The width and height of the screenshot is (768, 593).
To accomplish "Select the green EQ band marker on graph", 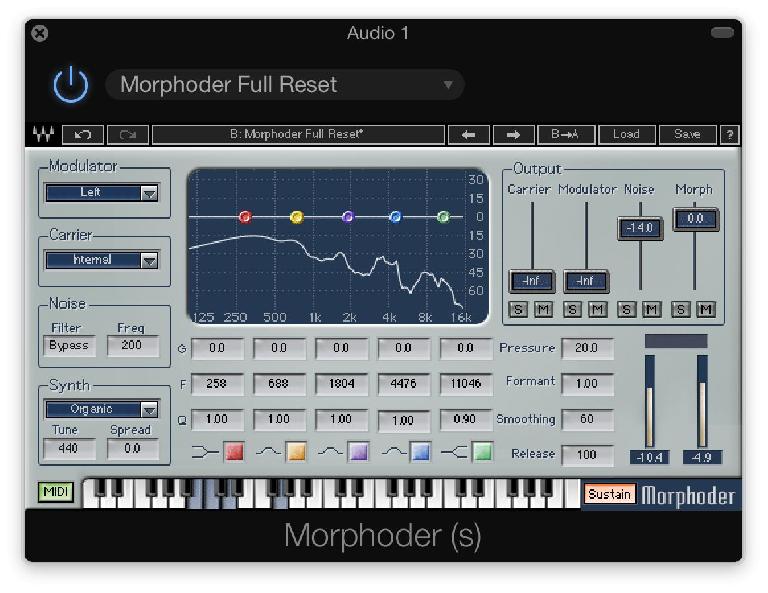I will point(443,216).
